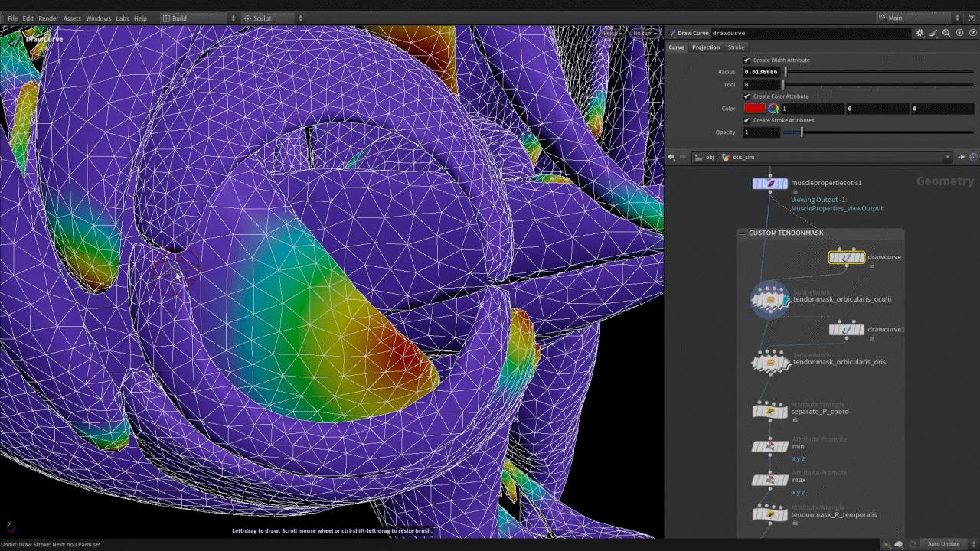This screenshot has height=551, width=980.
Task: Open node info icon in parameter header
Action: click(959, 34)
